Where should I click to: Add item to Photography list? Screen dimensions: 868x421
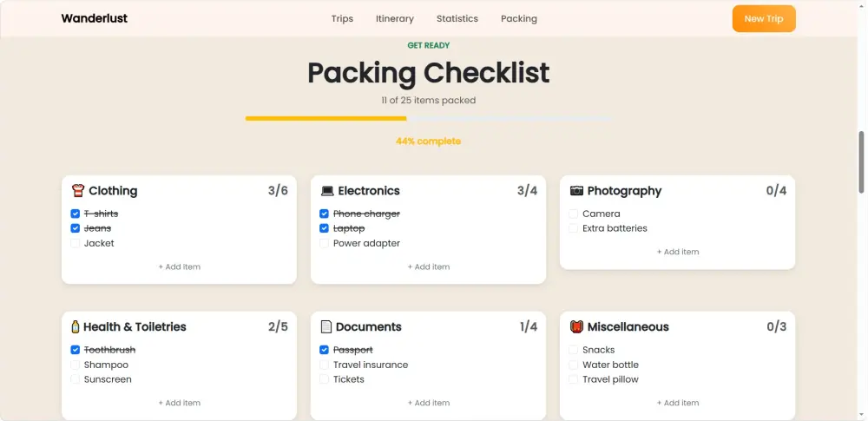[678, 252]
